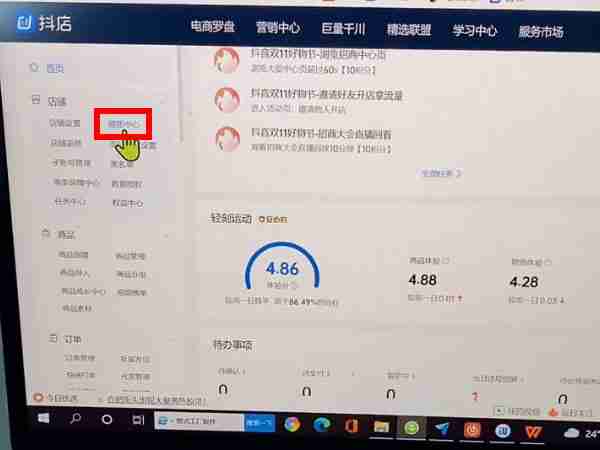Open the 服务市场 top navigation item
The height and width of the screenshot is (450, 600).
point(541,32)
